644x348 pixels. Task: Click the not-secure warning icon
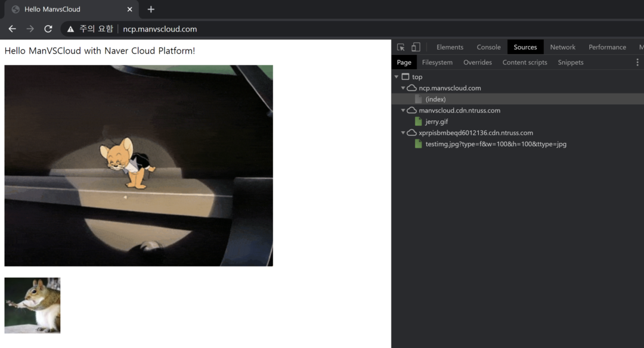click(70, 29)
